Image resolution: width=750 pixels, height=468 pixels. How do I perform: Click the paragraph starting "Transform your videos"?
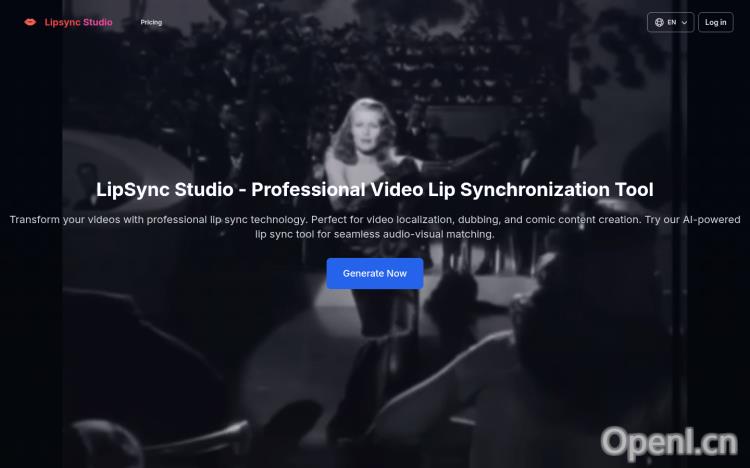coord(375,227)
